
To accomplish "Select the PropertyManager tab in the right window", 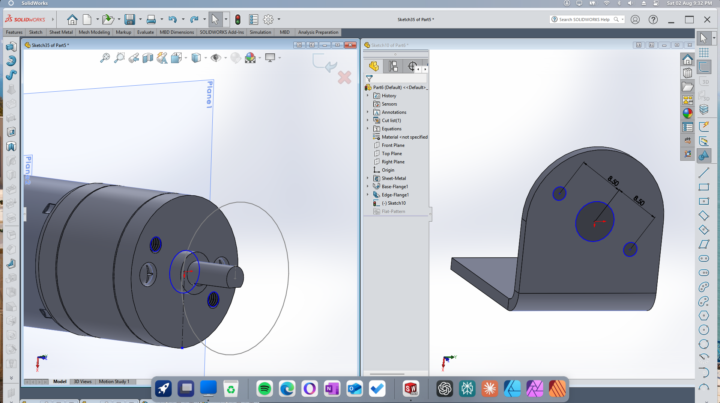I will [394, 66].
